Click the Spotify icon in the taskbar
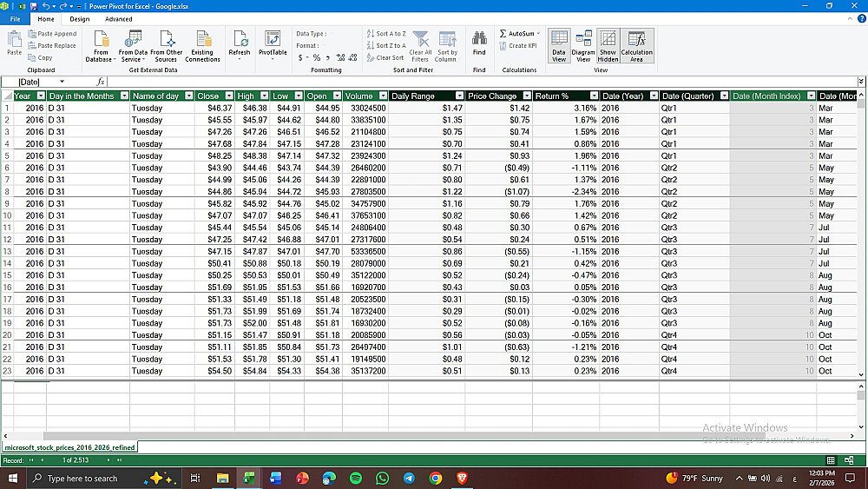Screen dimensions: 868x489 pyautogui.click(x=356, y=478)
